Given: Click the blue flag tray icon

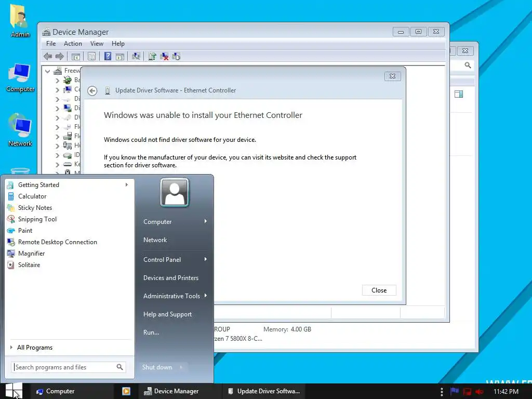Looking at the screenshot, I should 454,391.
